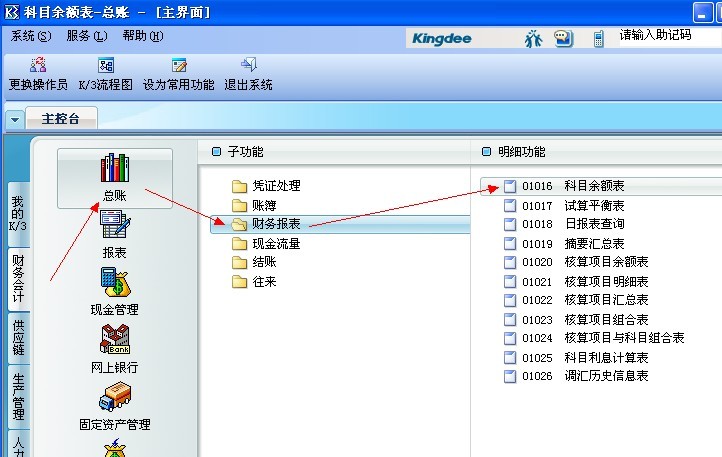Click the 结账 folder icon
The height and width of the screenshot is (457, 722).
pyautogui.click(x=239, y=263)
